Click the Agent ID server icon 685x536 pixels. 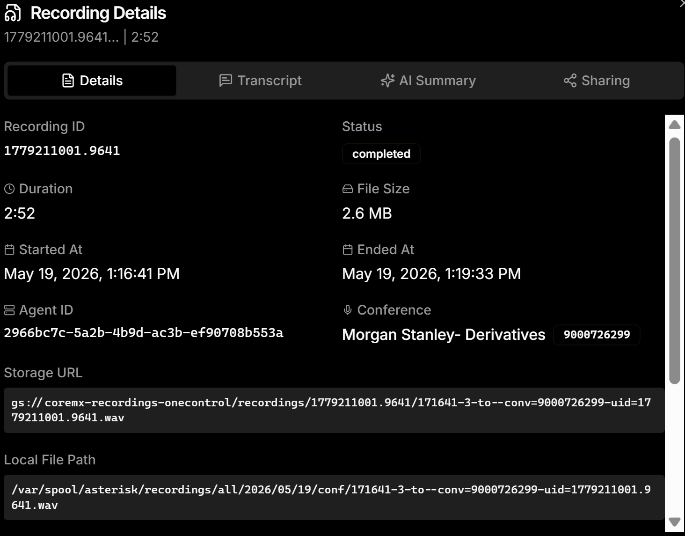click(x=9, y=310)
